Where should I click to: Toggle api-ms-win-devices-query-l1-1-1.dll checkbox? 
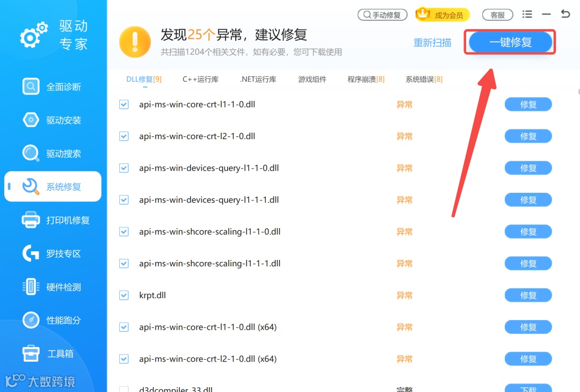(124, 200)
